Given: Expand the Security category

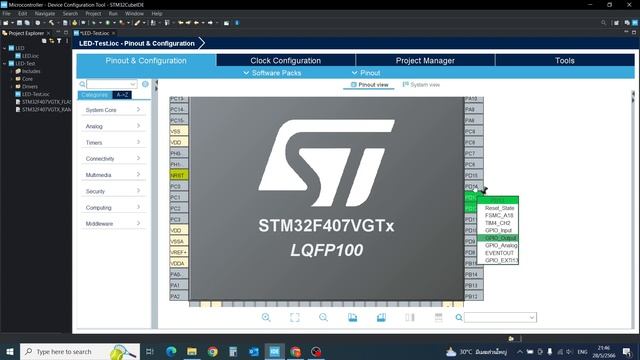Looking at the screenshot, I should 113,191.
